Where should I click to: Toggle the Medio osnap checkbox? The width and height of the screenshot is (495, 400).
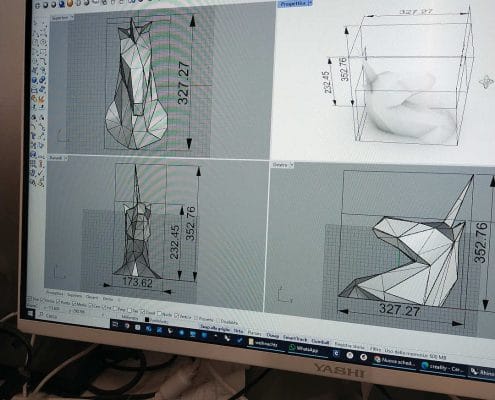click(74, 303)
